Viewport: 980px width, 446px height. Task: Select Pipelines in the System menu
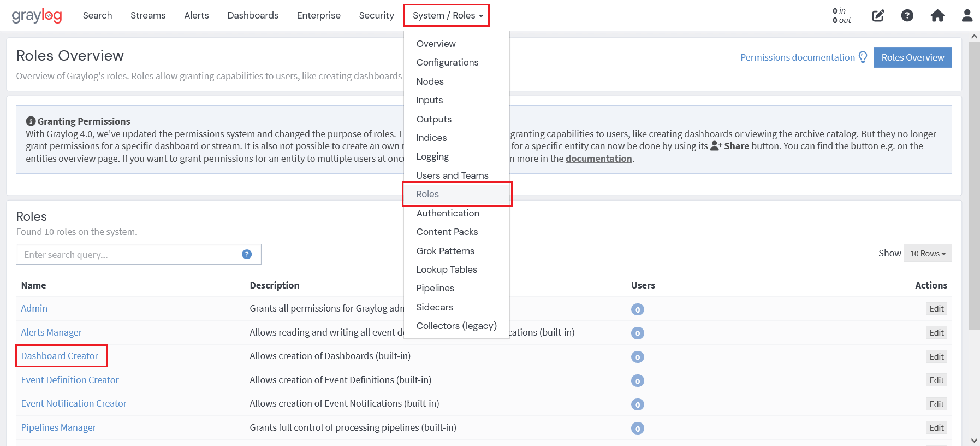pyautogui.click(x=456, y=288)
